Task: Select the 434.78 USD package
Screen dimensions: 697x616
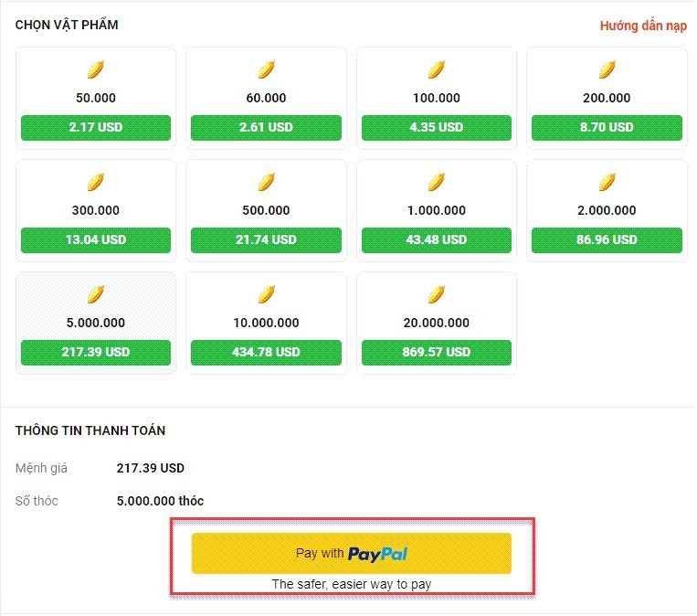Action: 266,353
